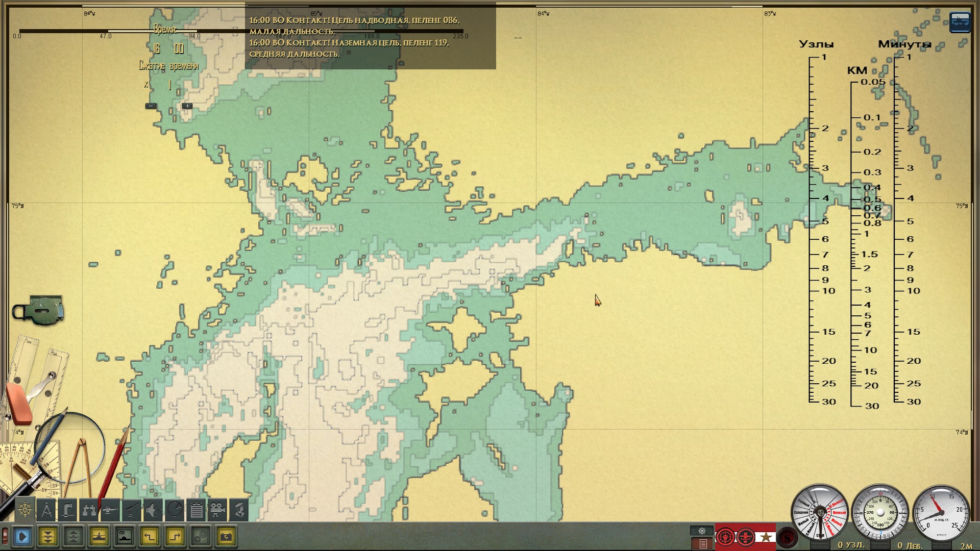
Task: Order a hard turn to port
Action: [x=150, y=537]
